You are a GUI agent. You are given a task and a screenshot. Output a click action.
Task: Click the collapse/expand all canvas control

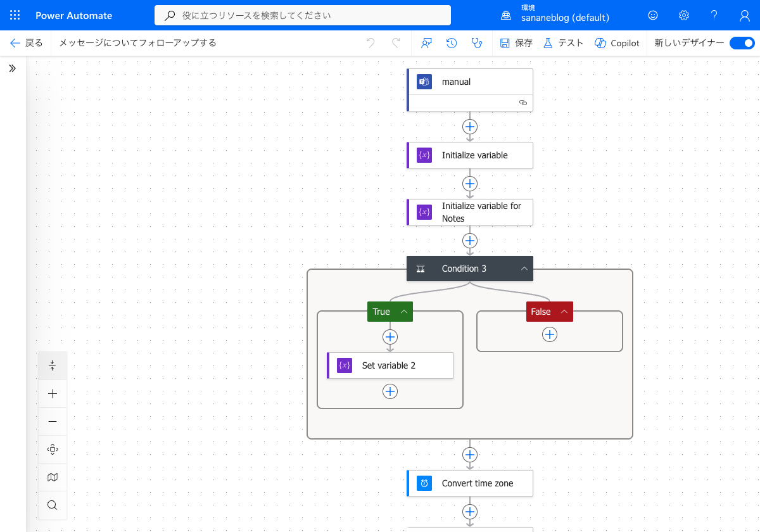[x=53, y=365]
